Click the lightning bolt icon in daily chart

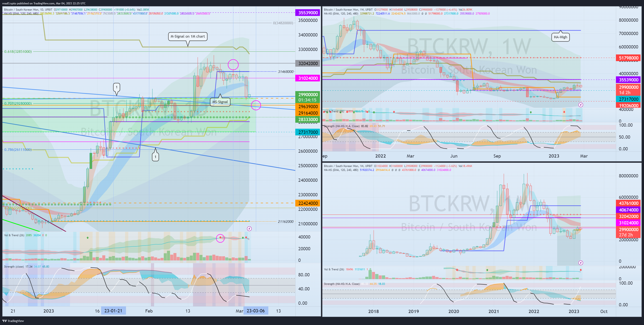tap(249, 229)
